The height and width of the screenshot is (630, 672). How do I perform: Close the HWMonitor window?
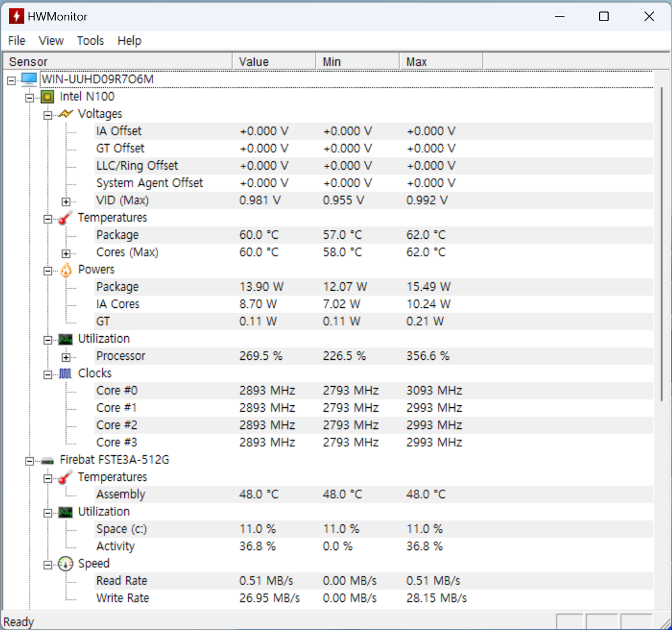point(649,16)
